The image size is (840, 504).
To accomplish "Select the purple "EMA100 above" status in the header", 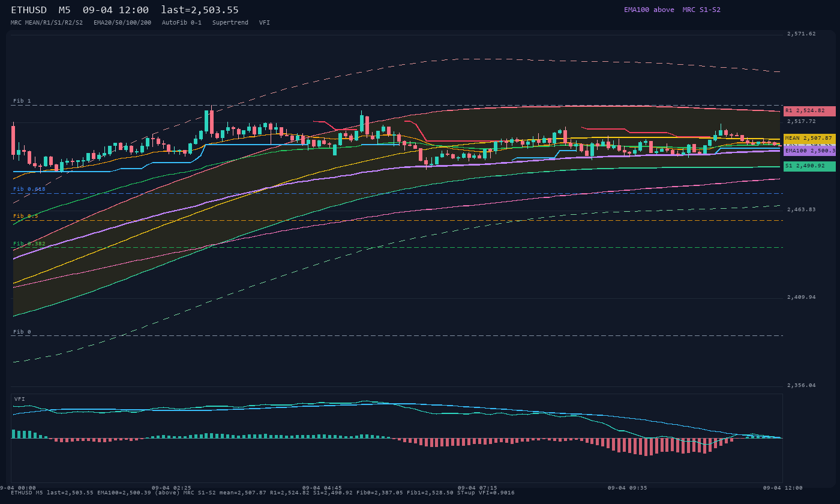I will (649, 10).
